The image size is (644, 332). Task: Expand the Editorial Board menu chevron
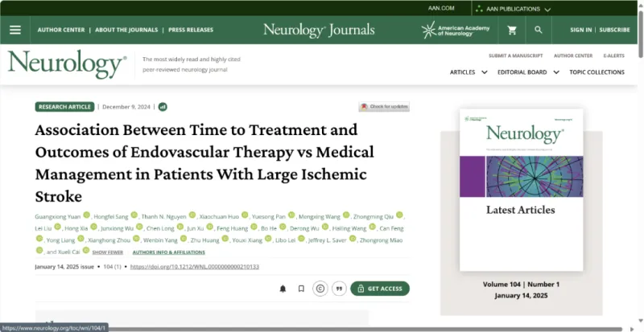point(556,72)
